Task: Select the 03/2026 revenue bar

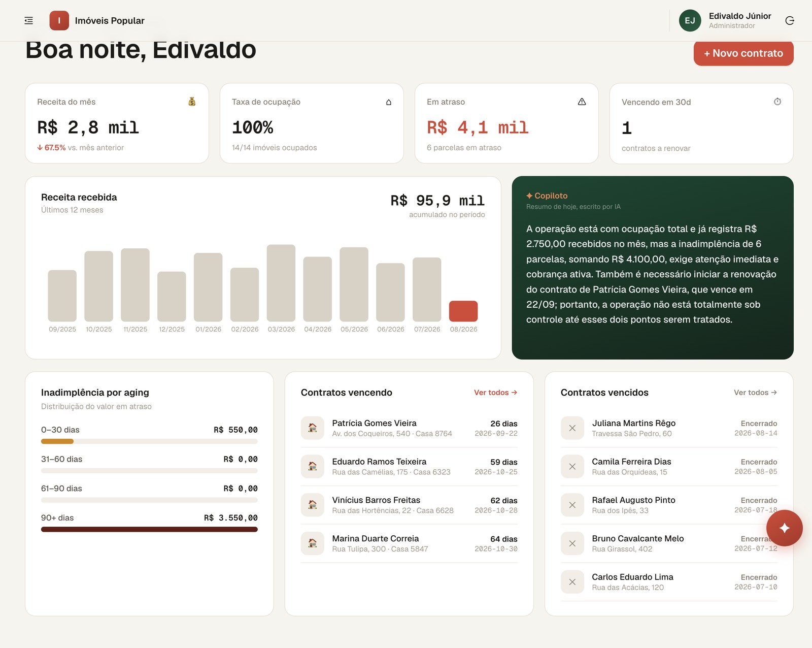Action: point(281,283)
